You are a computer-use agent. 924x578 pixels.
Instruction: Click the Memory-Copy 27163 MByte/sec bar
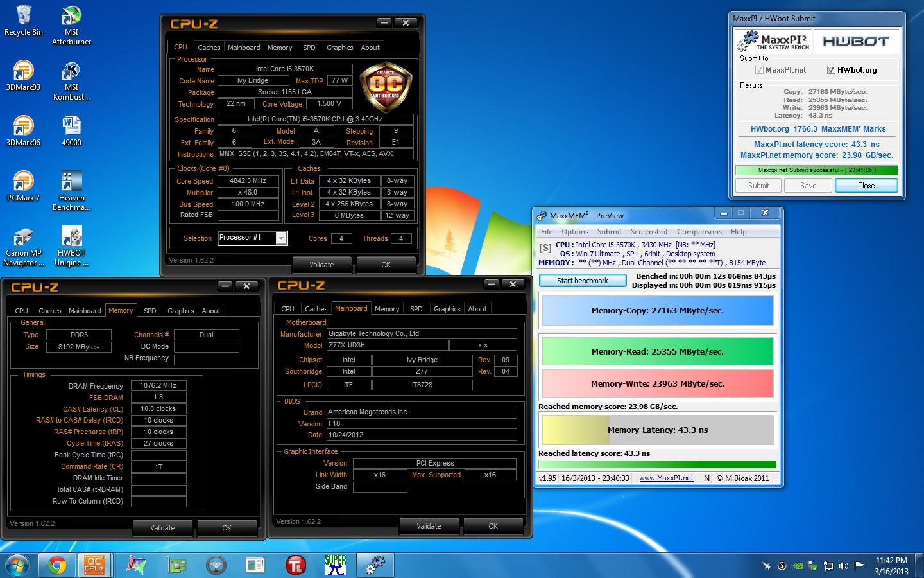click(658, 311)
